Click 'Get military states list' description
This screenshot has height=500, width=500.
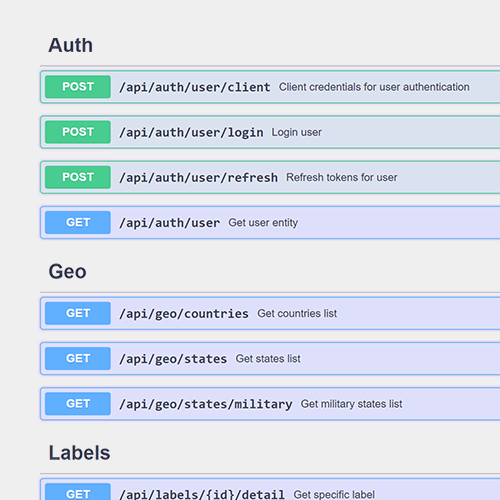(351, 404)
